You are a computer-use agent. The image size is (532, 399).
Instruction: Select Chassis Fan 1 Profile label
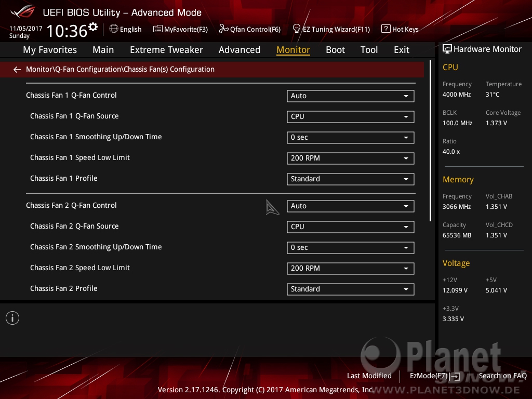point(63,179)
